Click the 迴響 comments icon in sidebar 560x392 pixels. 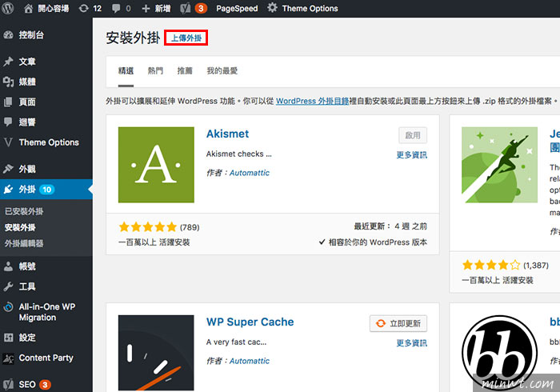pyautogui.click(x=8, y=122)
